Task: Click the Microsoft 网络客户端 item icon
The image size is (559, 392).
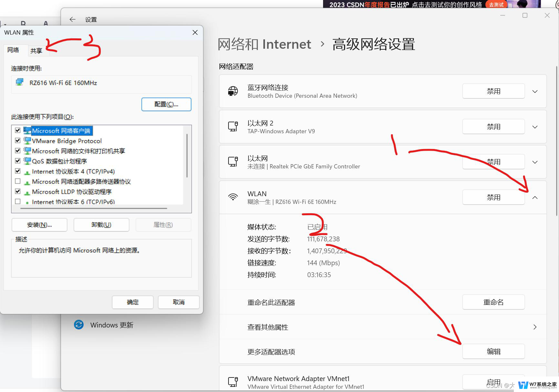Action: [x=27, y=130]
